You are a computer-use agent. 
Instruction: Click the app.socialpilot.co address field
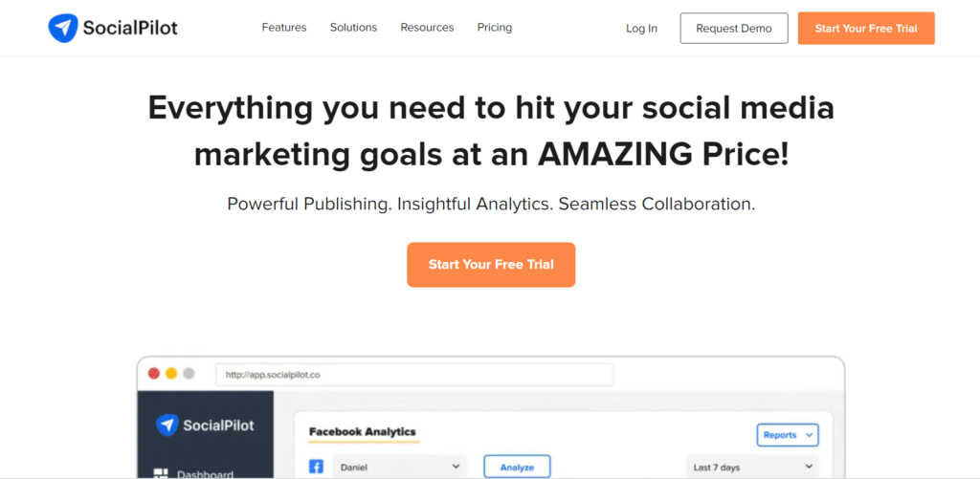point(414,375)
